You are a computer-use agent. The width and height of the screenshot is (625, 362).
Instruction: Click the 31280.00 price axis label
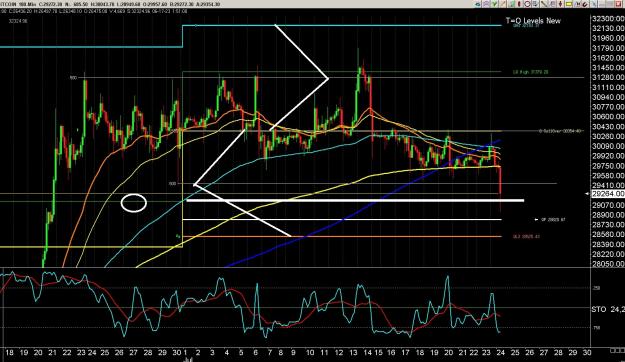point(608,77)
